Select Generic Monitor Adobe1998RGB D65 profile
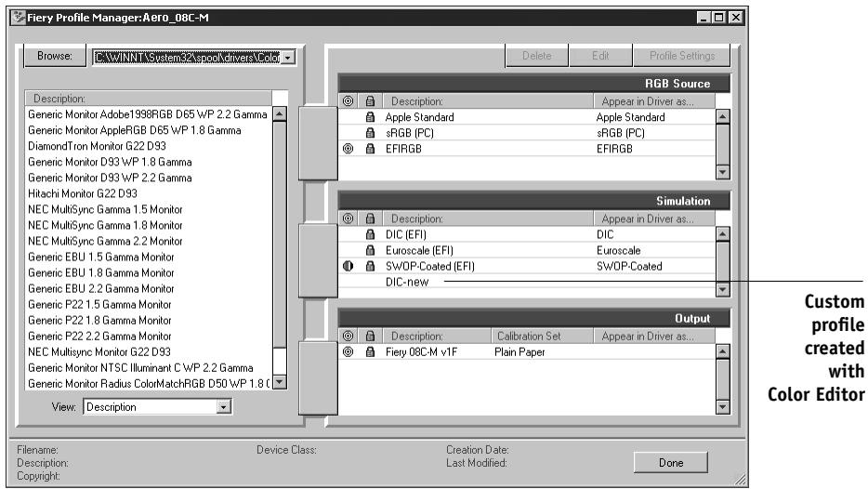The image size is (868, 489). point(147,114)
